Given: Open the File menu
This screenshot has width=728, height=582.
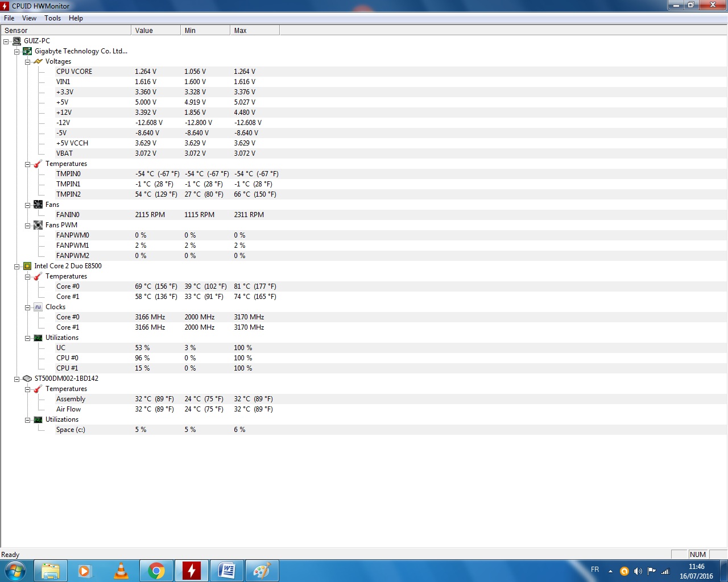Looking at the screenshot, I should pyautogui.click(x=9, y=18).
